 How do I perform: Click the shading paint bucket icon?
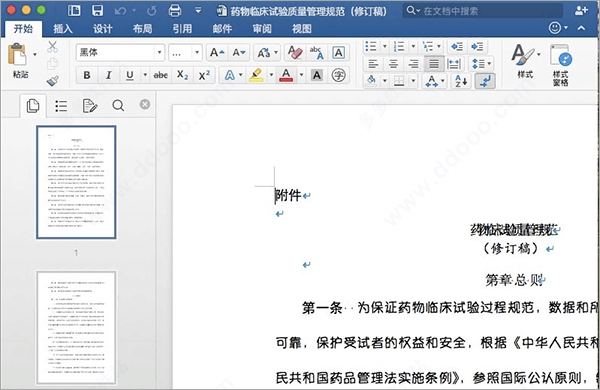[x=372, y=81]
